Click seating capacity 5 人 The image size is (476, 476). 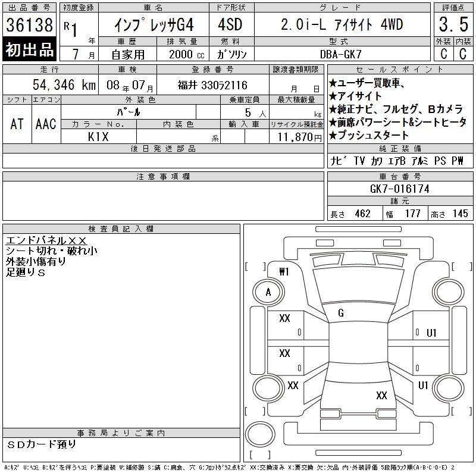(255, 112)
